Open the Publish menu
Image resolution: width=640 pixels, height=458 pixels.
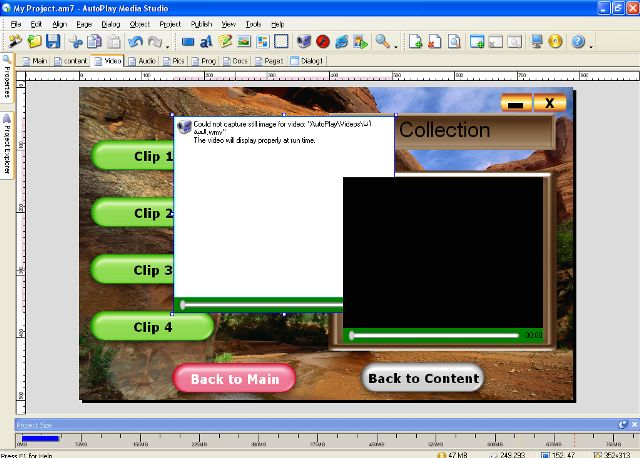pyautogui.click(x=201, y=22)
